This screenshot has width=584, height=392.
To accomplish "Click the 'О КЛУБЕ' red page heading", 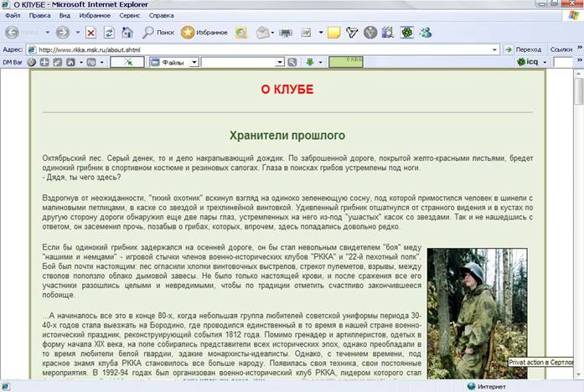I will pyautogui.click(x=287, y=90).
